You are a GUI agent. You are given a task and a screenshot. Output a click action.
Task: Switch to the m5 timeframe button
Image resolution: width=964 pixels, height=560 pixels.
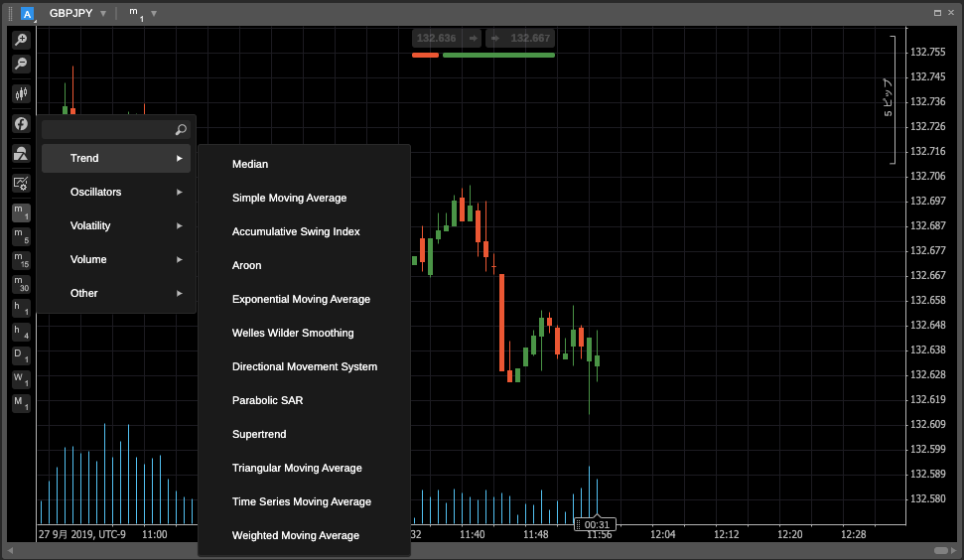click(21, 236)
